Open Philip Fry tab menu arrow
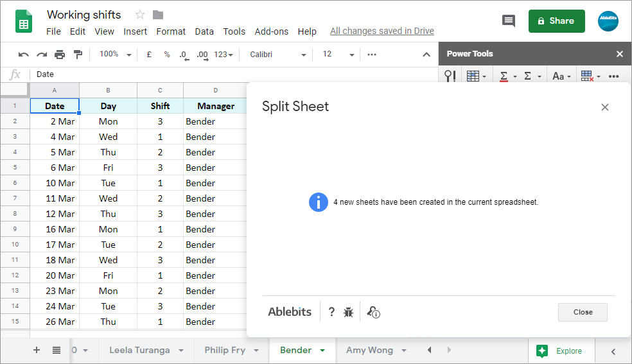 tap(256, 351)
